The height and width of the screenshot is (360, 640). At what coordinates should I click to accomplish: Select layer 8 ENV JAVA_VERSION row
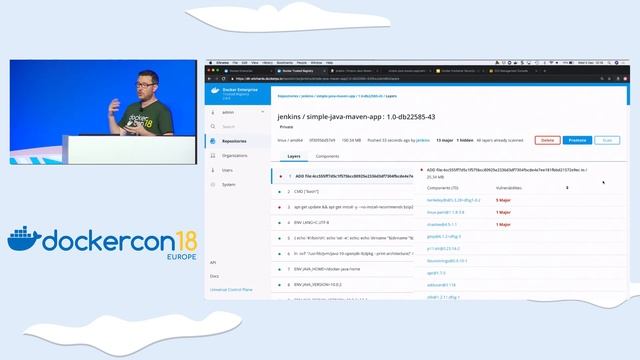343,285
